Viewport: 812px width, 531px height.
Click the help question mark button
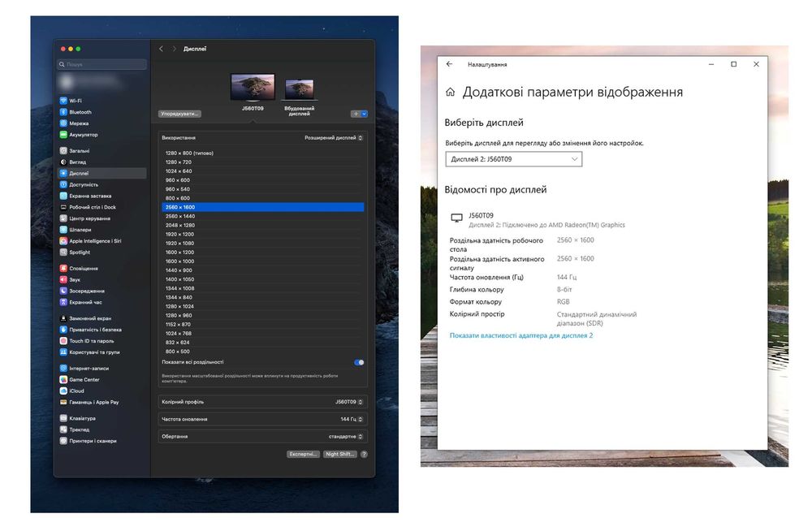pos(364,455)
